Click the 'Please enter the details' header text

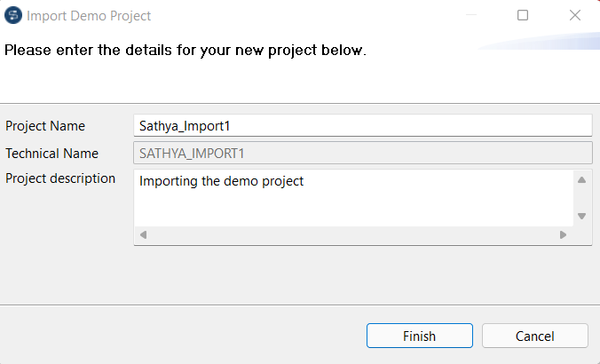click(186, 51)
